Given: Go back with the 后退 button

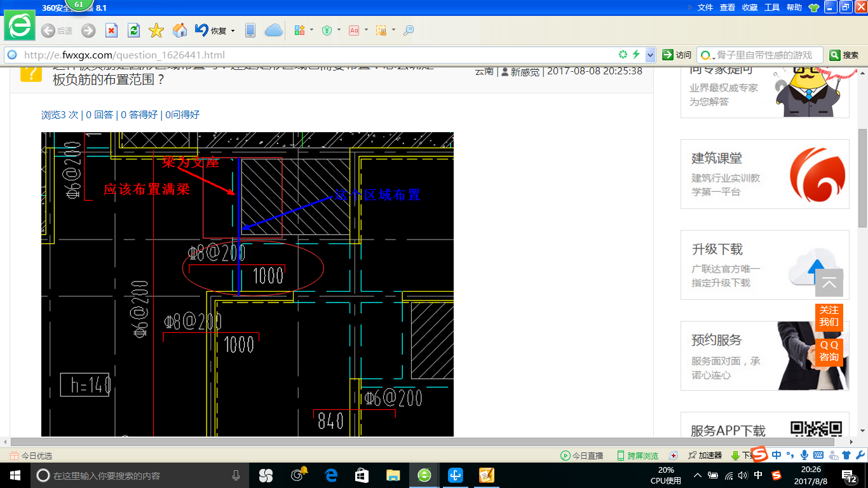Looking at the screenshot, I should point(57,30).
